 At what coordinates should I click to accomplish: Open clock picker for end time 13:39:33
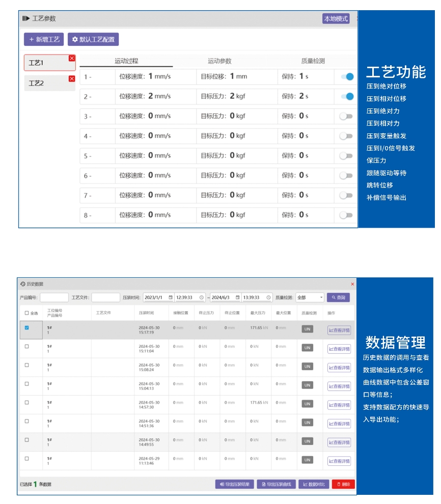(x=268, y=297)
